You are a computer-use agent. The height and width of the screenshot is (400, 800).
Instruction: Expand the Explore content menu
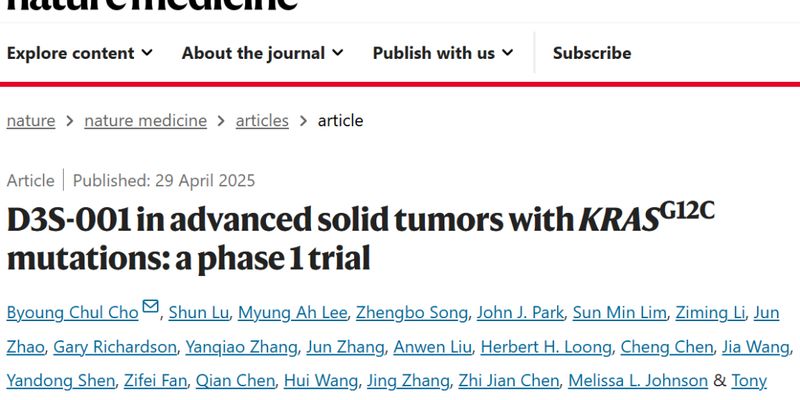point(80,53)
